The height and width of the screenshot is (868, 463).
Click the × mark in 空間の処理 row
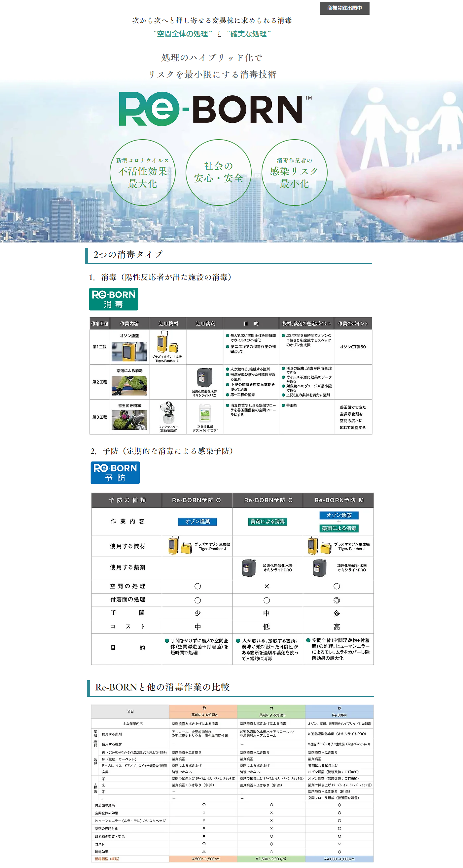coord(267,586)
